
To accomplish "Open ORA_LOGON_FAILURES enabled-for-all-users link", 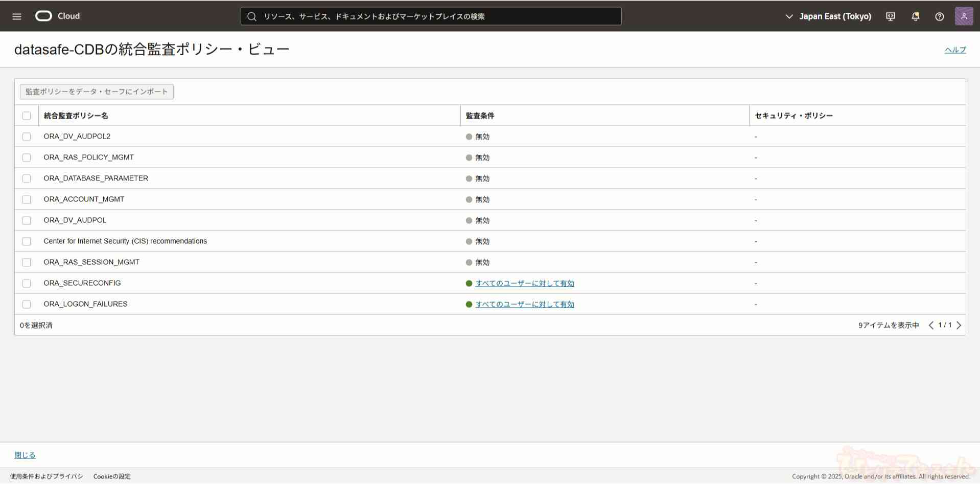I will point(525,305).
